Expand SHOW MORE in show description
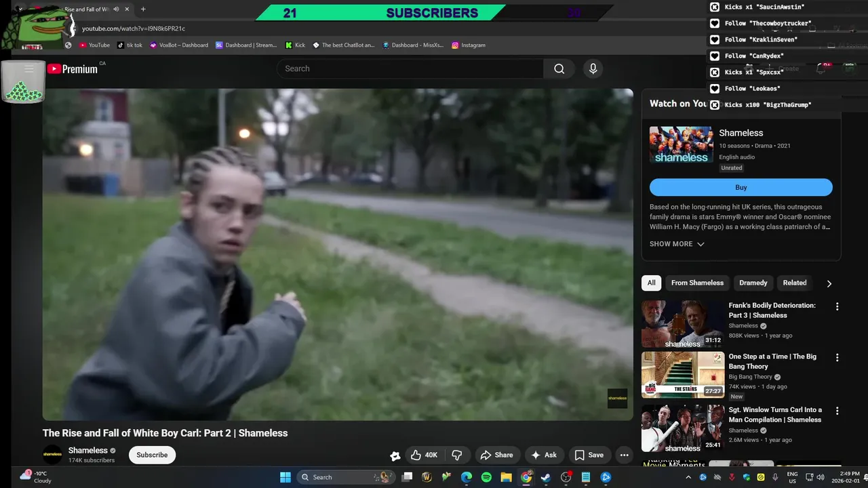Viewport: 868px width, 488px height. click(x=677, y=244)
